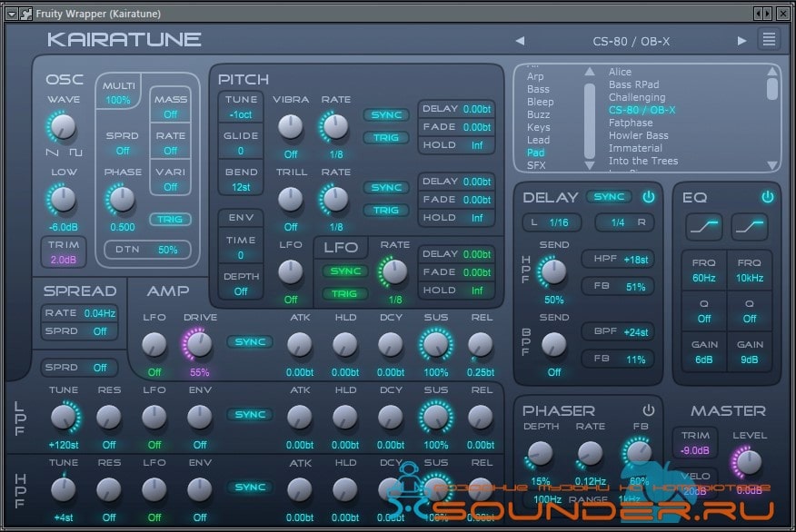
Task: Change the delay L 1/16 time field
Action: tap(552, 222)
